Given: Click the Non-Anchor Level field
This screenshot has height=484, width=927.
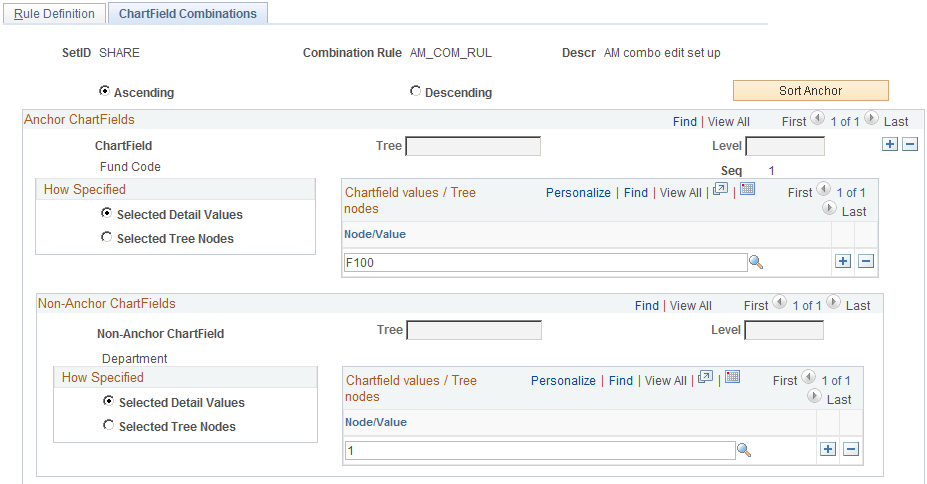Looking at the screenshot, I should [x=784, y=330].
